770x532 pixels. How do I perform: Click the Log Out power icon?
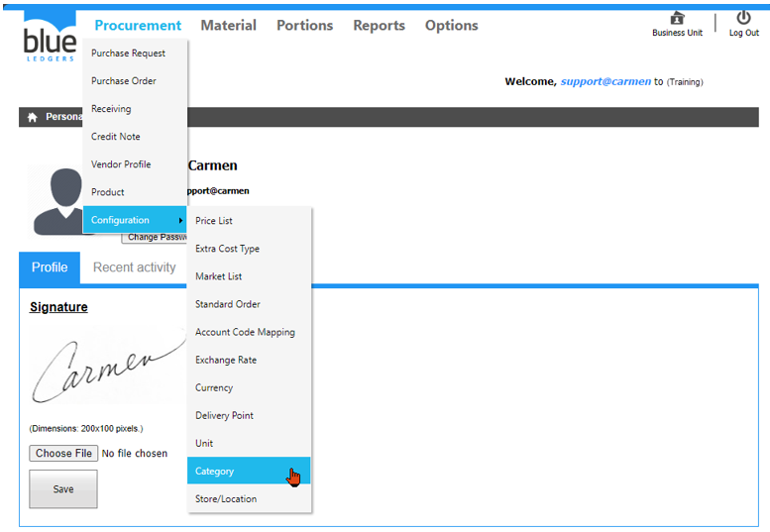(743, 18)
